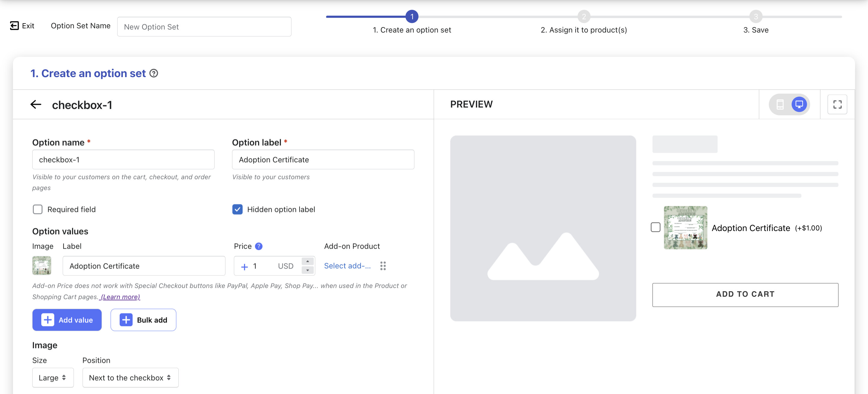
Task: Tick the Adoption Certificate checkbox in preview
Action: coord(656,227)
